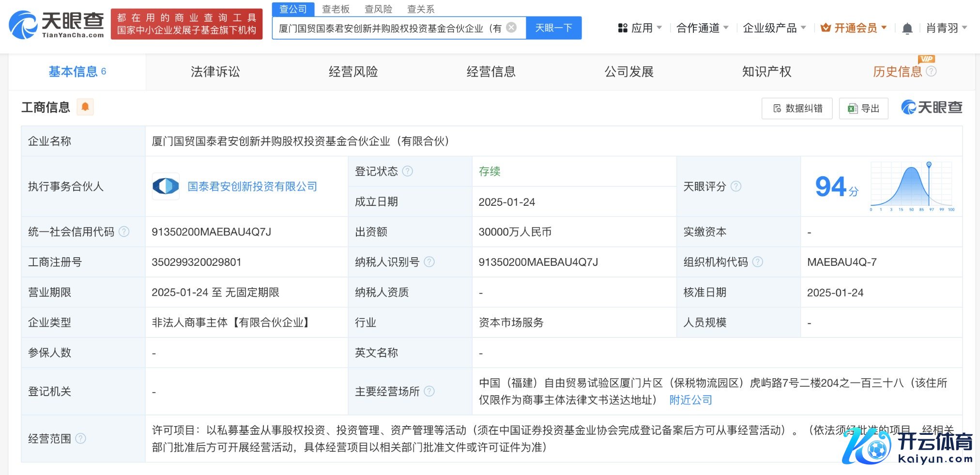This screenshot has height=475, width=980.
Task: Click help icon next to 经营范围
Action: tap(81, 438)
